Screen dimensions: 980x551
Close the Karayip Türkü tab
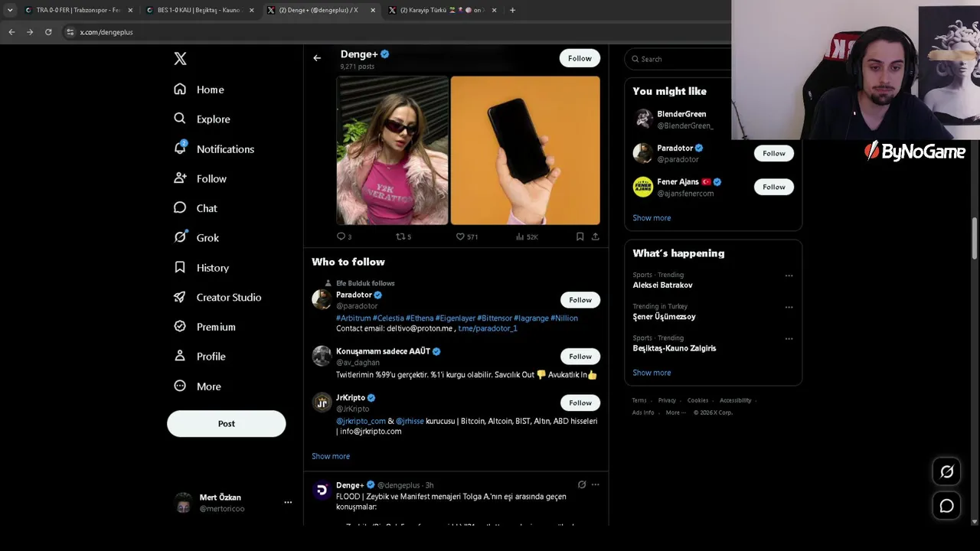click(494, 10)
